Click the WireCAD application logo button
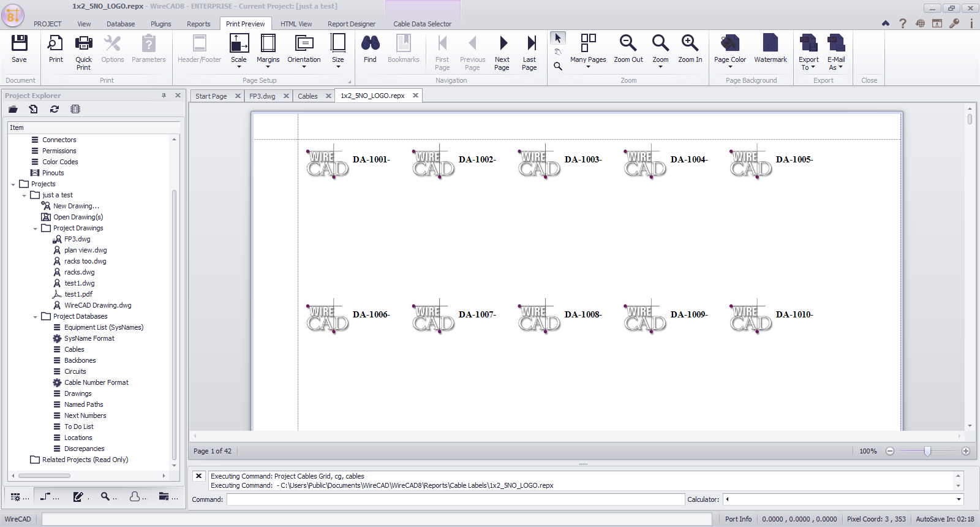Viewport: 980px width, 527px height. click(x=12, y=15)
